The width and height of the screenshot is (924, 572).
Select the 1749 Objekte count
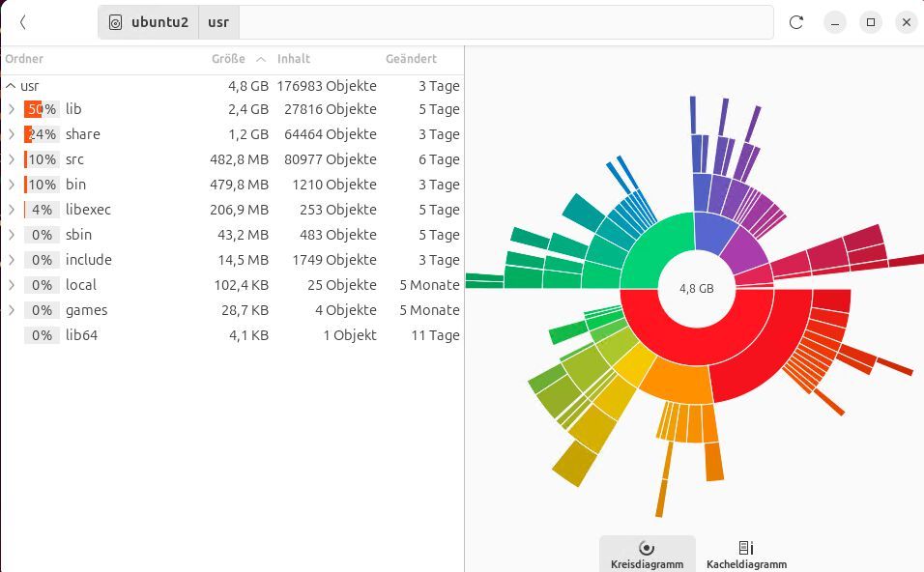pyautogui.click(x=334, y=260)
